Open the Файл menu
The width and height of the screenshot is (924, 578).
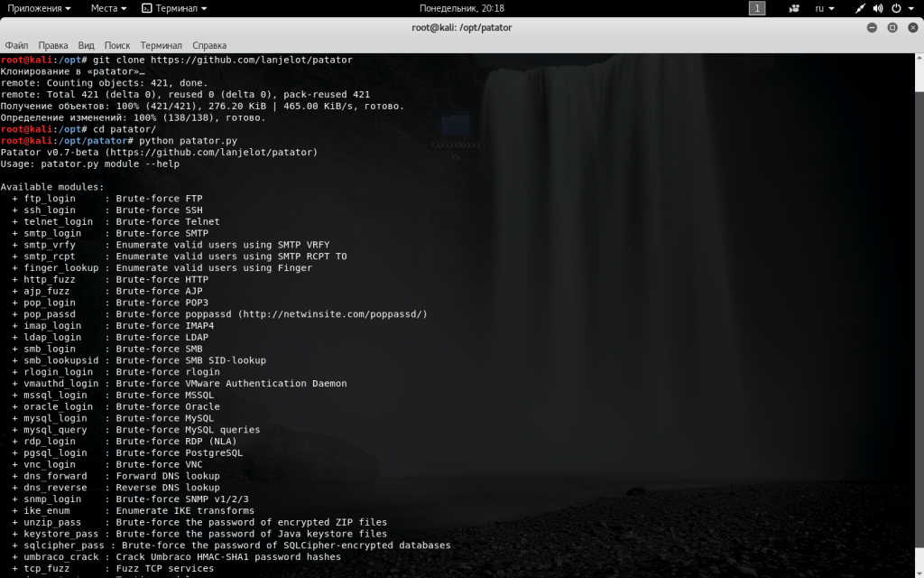click(16, 45)
